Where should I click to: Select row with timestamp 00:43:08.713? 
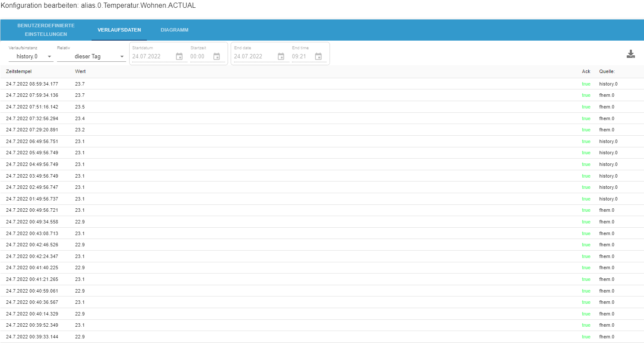pos(322,233)
